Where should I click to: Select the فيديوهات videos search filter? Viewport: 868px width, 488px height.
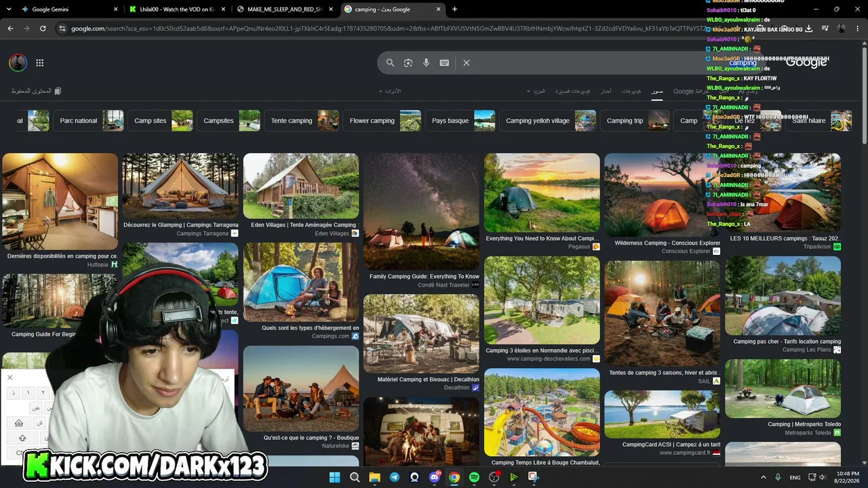click(x=631, y=91)
